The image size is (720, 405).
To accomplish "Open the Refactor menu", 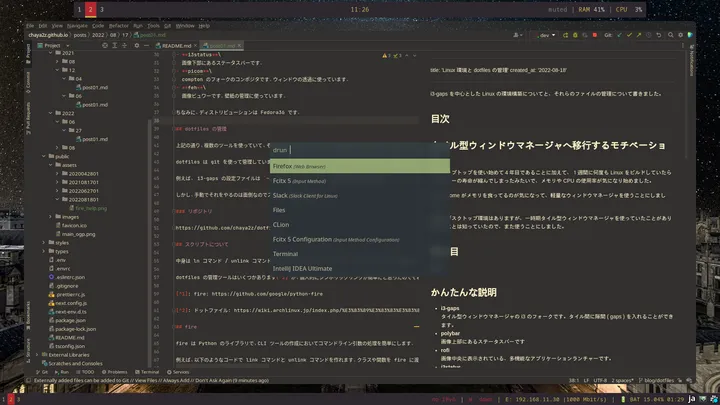I will coord(118,26).
